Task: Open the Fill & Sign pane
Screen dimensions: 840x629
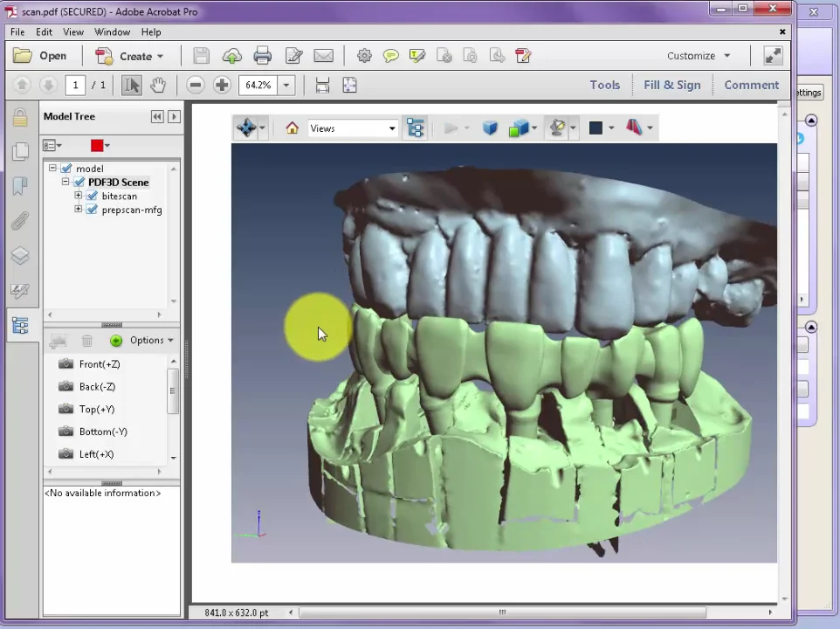Action: 671,85
